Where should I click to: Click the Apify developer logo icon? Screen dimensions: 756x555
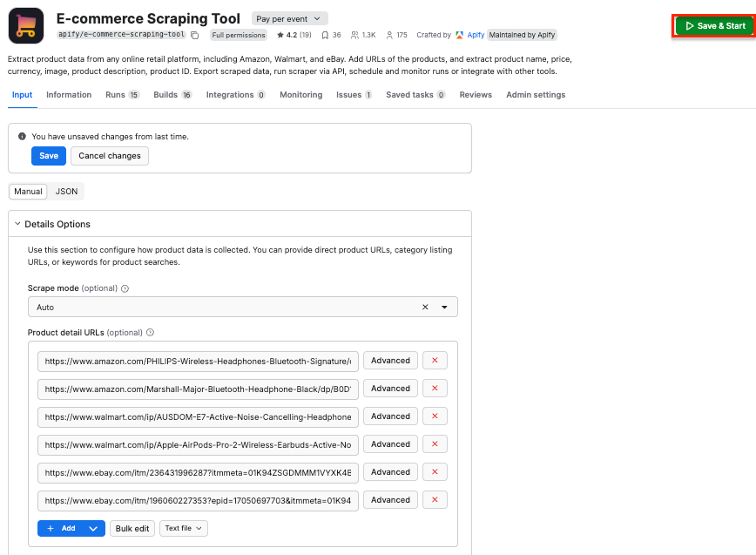pyautogui.click(x=459, y=35)
